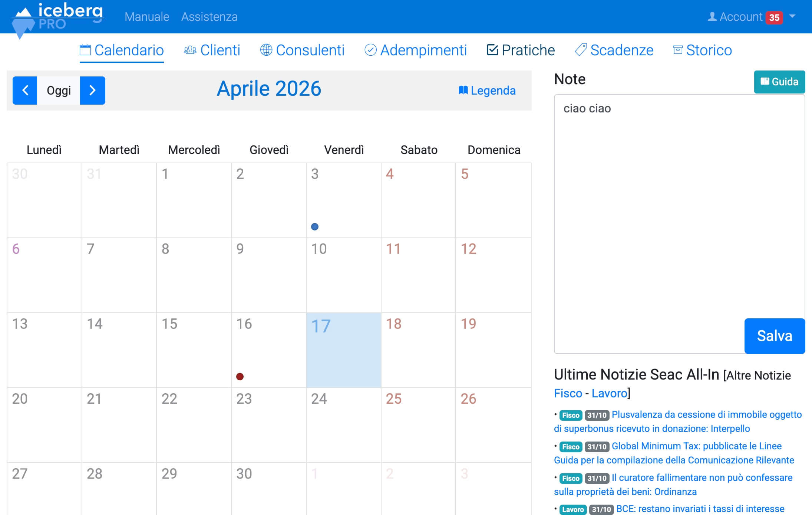Click the Calendario calendar icon

(85, 50)
